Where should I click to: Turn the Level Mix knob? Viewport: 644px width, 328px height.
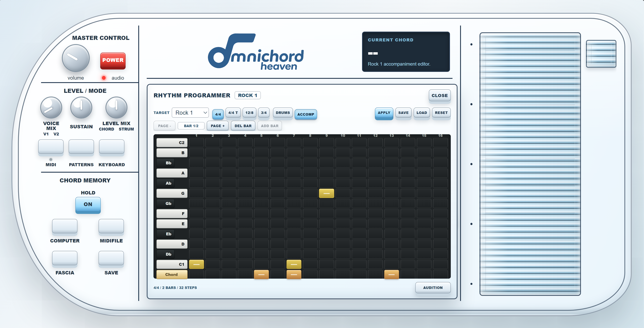click(116, 108)
